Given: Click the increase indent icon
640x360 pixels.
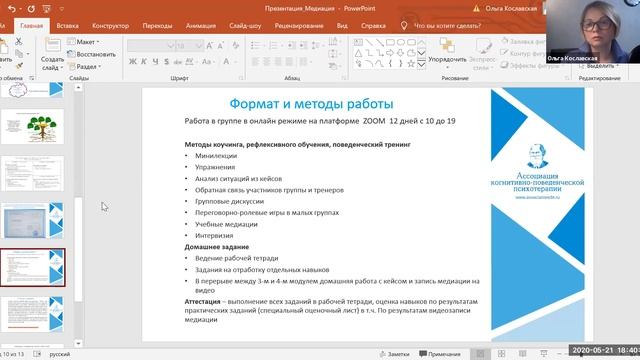Looking at the screenshot, I should point(303,45).
